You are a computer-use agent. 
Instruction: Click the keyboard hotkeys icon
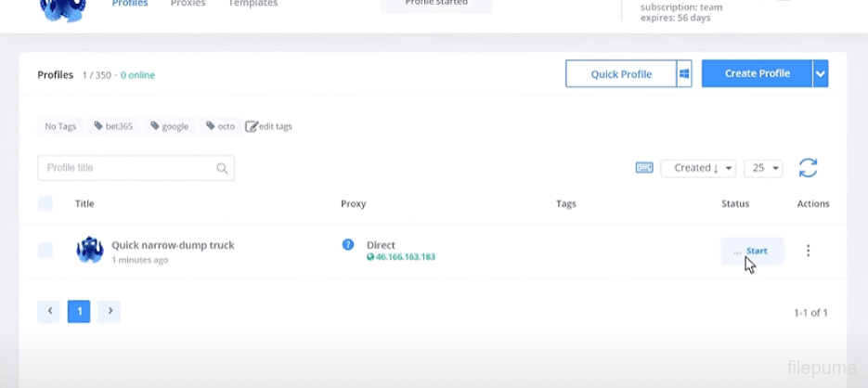pos(644,168)
